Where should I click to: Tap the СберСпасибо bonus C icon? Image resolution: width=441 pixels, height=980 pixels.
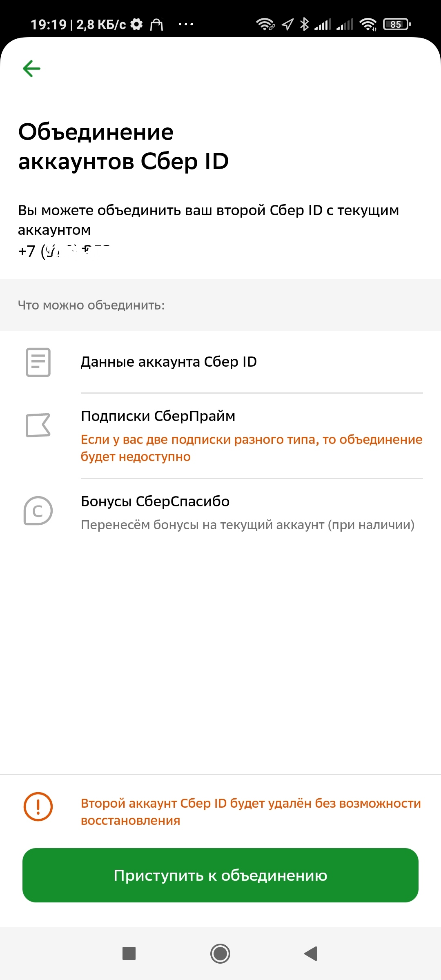pyautogui.click(x=38, y=510)
